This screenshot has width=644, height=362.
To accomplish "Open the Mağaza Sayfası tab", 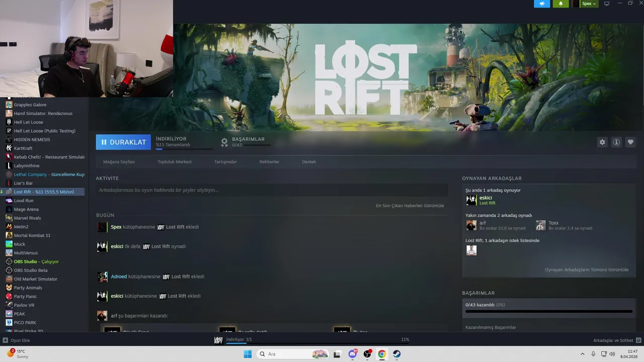I will [119, 162].
